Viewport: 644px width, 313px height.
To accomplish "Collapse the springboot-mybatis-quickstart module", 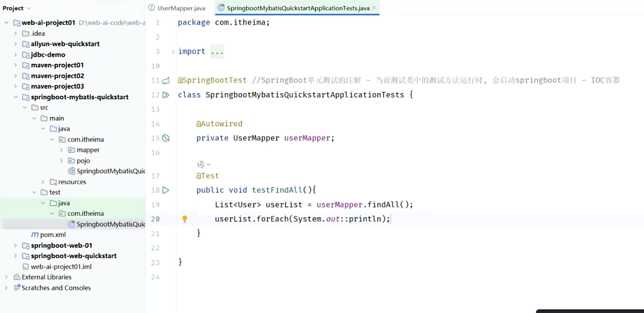I will 16,97.
